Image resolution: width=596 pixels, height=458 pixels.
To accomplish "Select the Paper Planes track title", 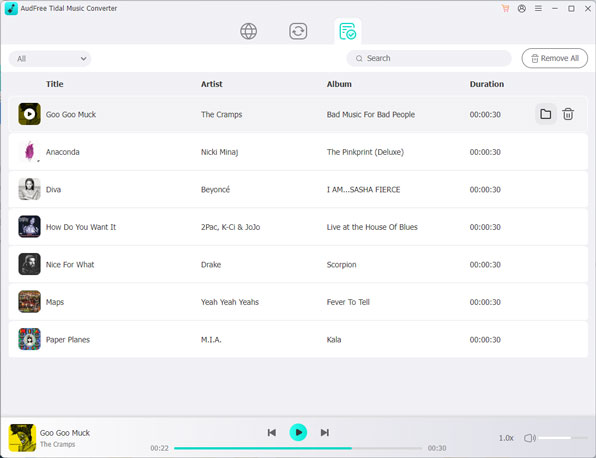I will pos(68,339).
